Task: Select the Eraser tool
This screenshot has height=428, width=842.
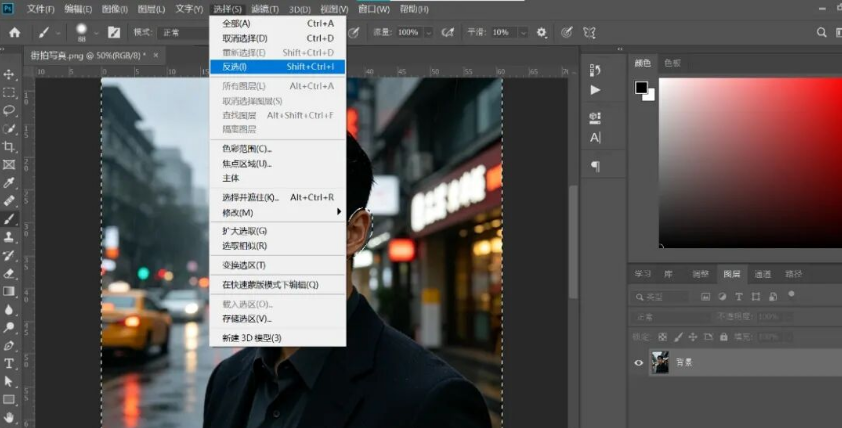Action: [9, 273]
